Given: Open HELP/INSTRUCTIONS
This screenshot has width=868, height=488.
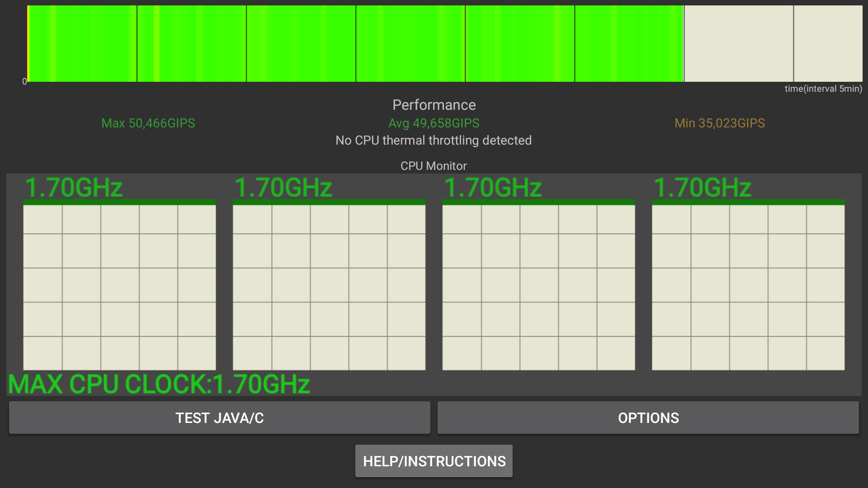Looking at the screenshot, I should (x=434, y=461).
